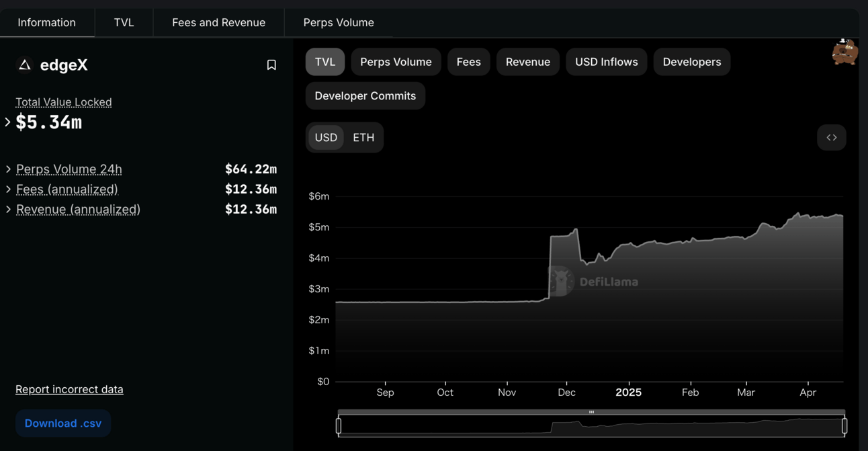Click the left handle of range slider

(339, 425)
